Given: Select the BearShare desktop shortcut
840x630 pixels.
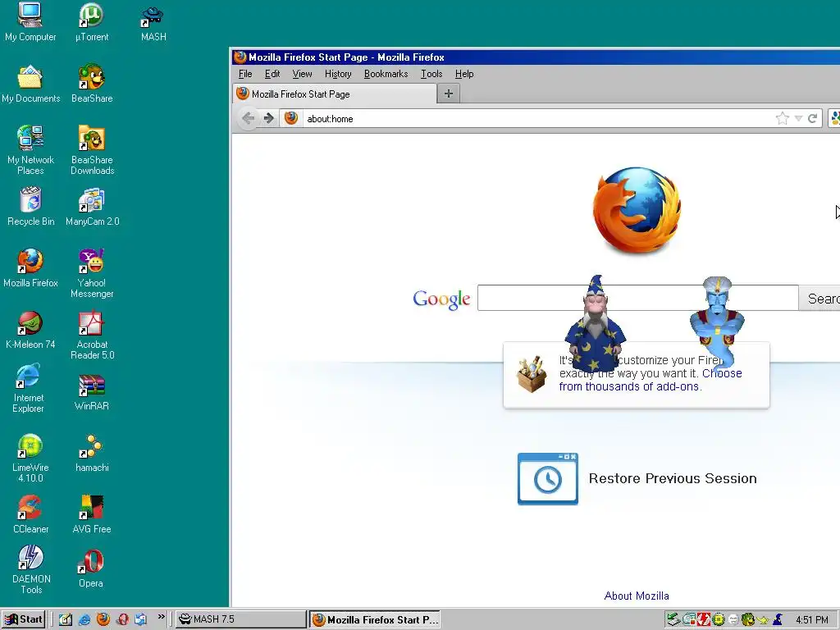Looking at the screenshot, I should click(92, 84).
